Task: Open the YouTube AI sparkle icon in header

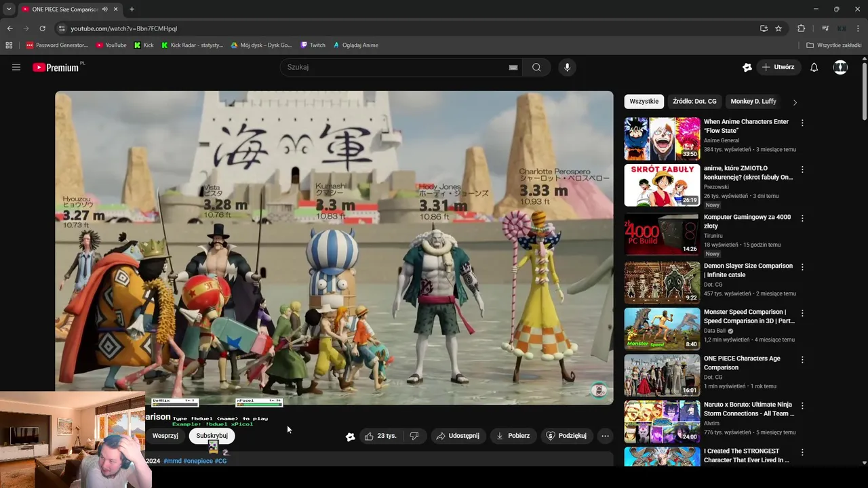Action: click(x=747, y=67)
